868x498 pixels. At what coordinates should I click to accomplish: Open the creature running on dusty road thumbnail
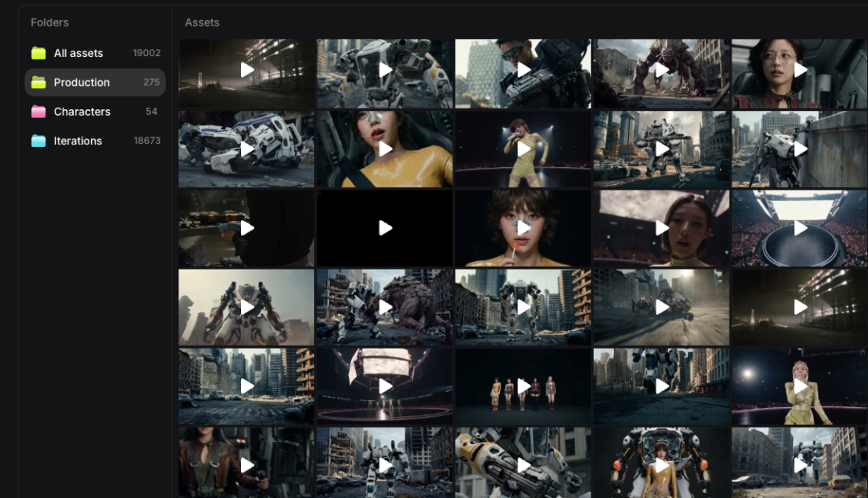[x=661, y=307]
